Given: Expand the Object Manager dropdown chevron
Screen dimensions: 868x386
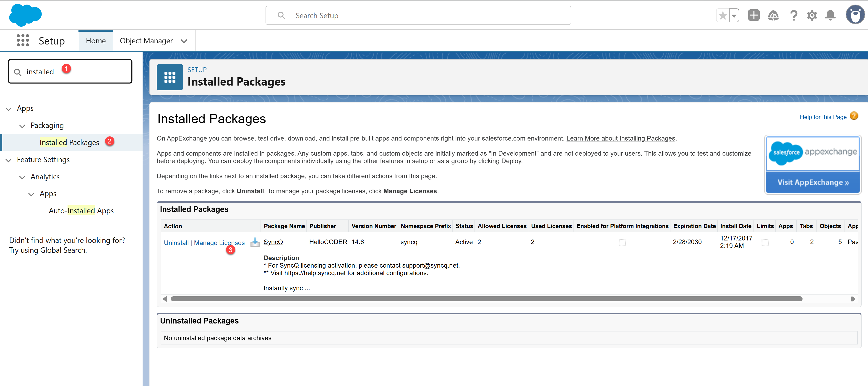Looking at the screenshot, I should 184,41.
